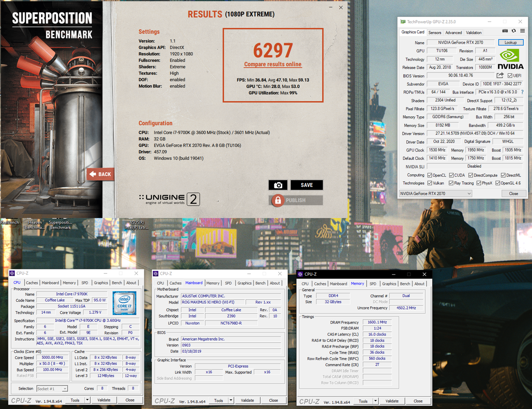Click Validate in CPU-Z CPU window
This screenshot has width=532, height=409.
click(104, 400)
